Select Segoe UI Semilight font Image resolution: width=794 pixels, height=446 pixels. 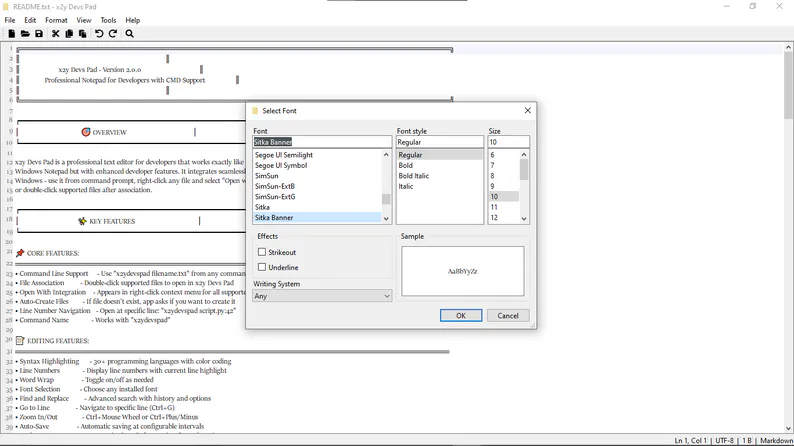(317, 155)
